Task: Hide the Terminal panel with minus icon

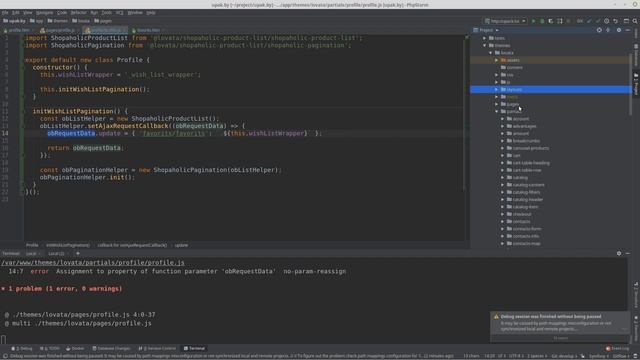Action: (x=628, y=253)
